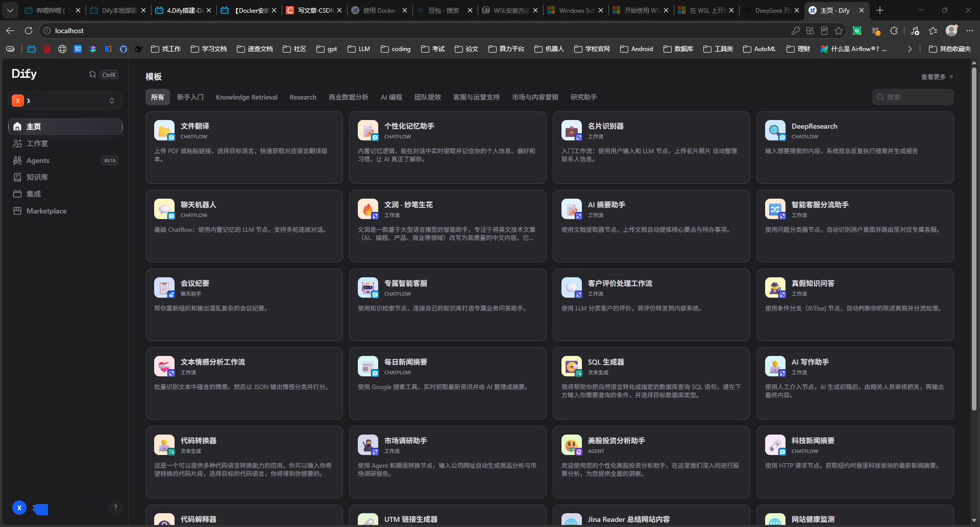Screen dimensions: 980x527
Task: Switch to the 新手入门 category tab
Action: tap(190, 97)
